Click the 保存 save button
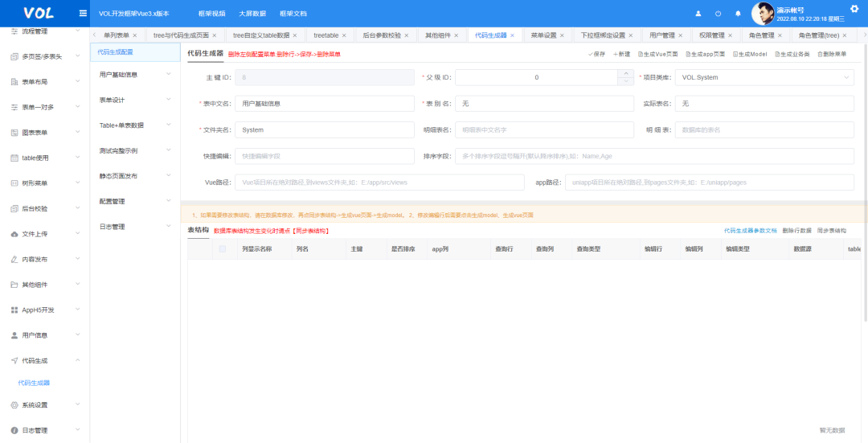The height and width of the screenshot is (443, 868). click(596, 54)
